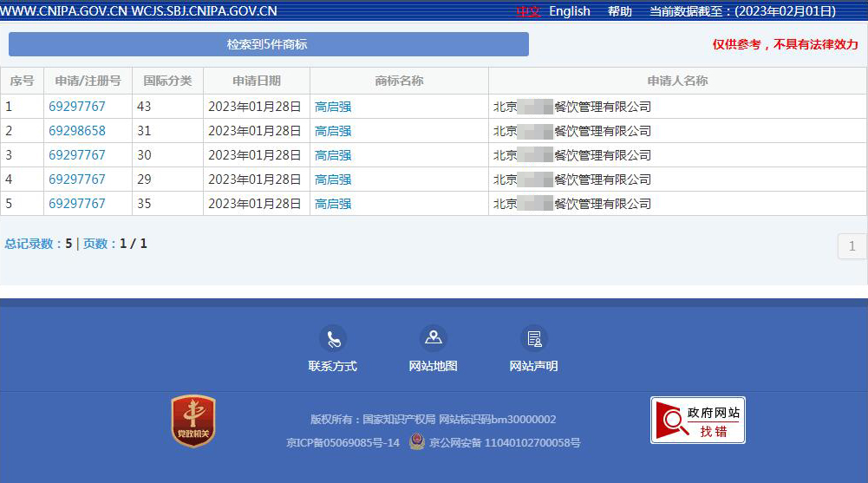Click the 仅供参考,不具有法律效力 notice
The image size is (868, 483).
coord(785,44)
